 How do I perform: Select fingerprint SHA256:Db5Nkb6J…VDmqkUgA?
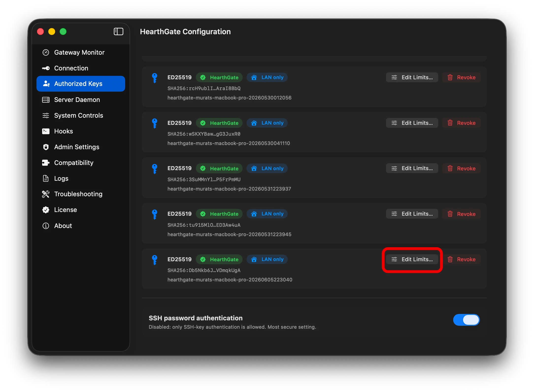(204, 270)
